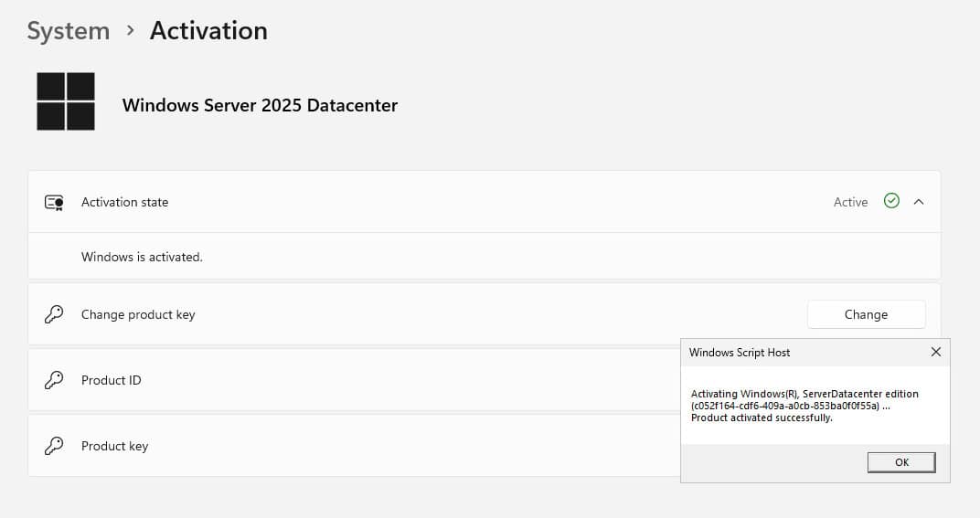The image size is (980, 518).
Task: Click the Windows Server 2025 Datacenter title
Action: pos(260,105)
